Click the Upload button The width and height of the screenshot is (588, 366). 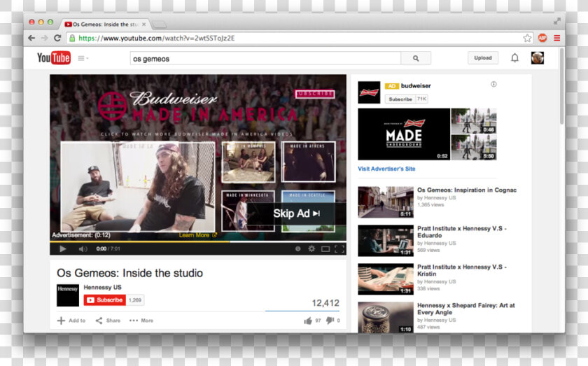point(483,58)
